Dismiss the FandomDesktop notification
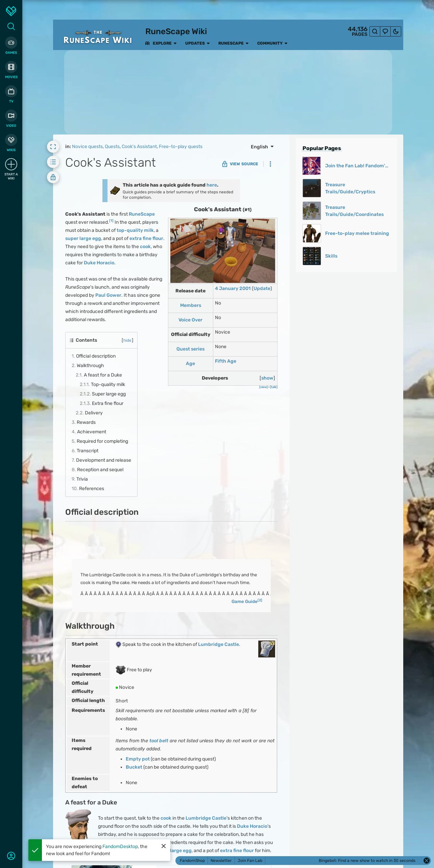The height and width of the screenshot is (868, 434). pos(164,846)
